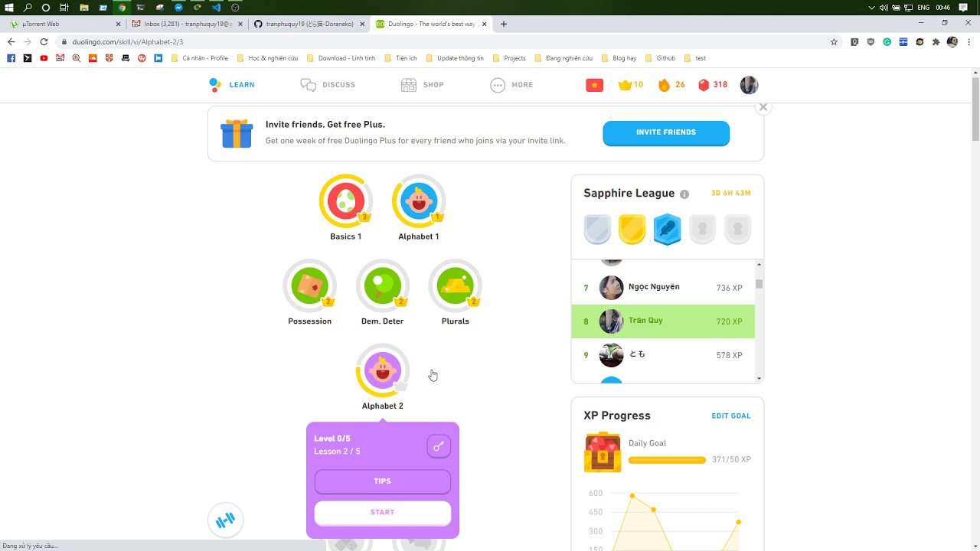Switch to the GitHub tranphuquy19 tab
The width and height of the screenshot is (980, 551).
309,24
